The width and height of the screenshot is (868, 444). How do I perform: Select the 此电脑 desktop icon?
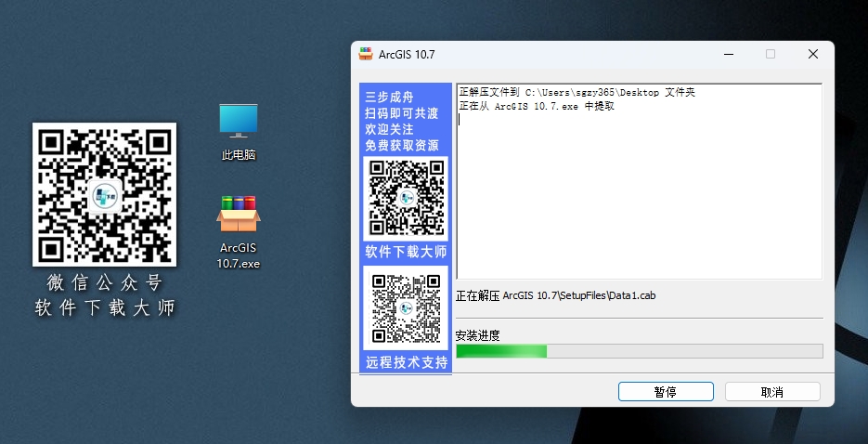(239, 132)
